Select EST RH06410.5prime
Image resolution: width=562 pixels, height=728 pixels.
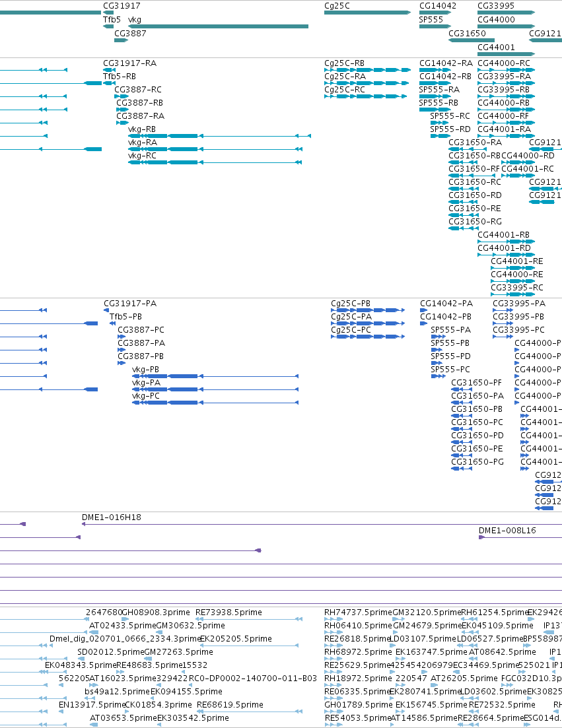point(358,626)
